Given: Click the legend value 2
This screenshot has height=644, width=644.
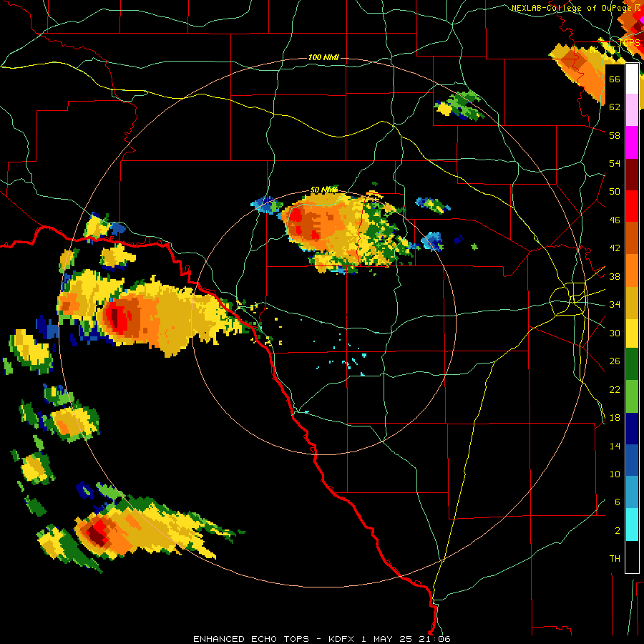Looking at the screenshot, I should [617, 531].
